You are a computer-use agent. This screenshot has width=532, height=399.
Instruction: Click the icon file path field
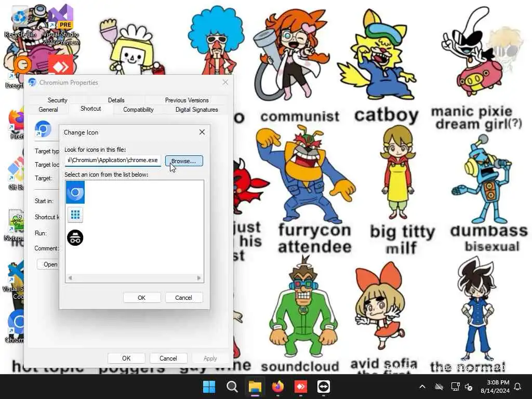pyautogui.click(x=113, y=160)
